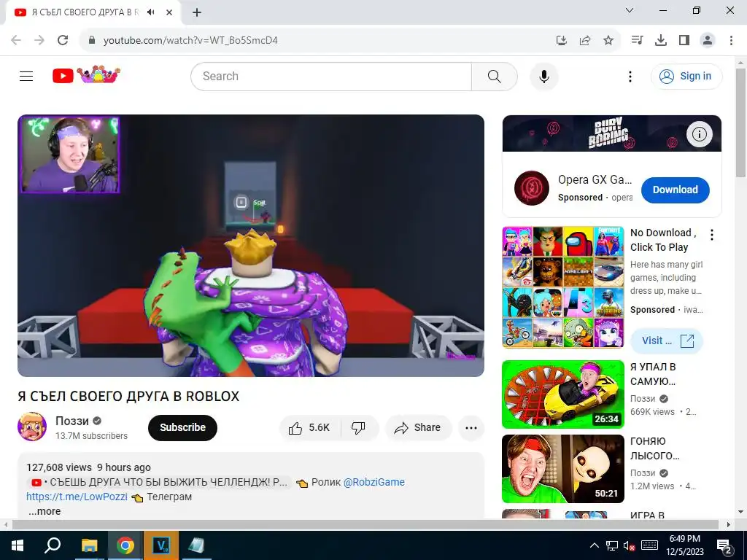The width and height of the screenshot is (747, 560).
Task: Click the 'ГОНЯЮ ЛЫСОГО...' video title text
Action: click(x=654, y=448)
